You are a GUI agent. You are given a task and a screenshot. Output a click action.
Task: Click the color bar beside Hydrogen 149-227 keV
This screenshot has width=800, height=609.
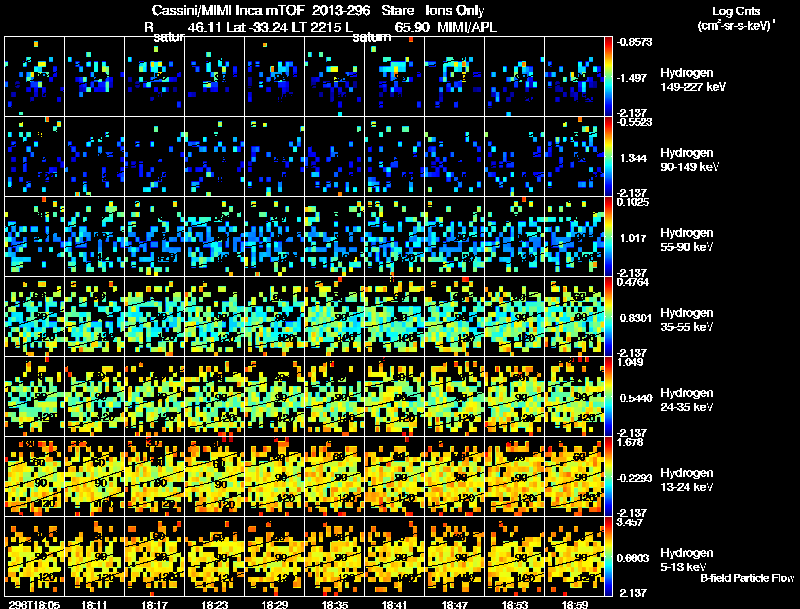click(x=608, y=77)
